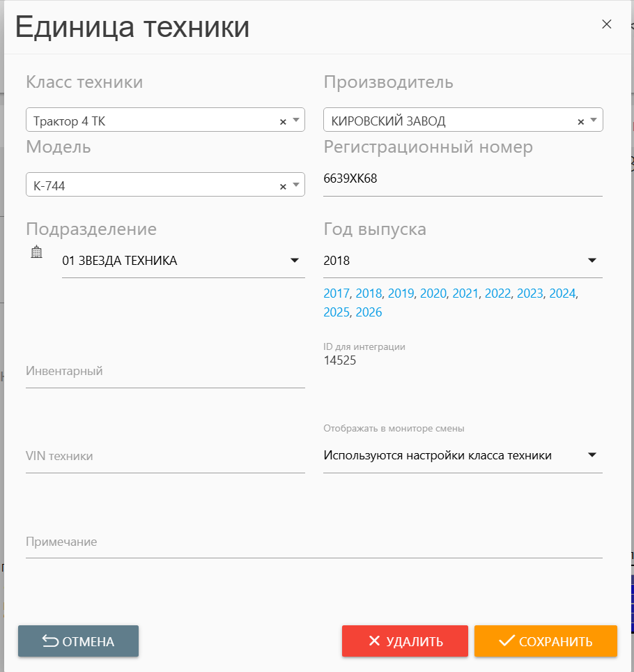
Task: Choose the 2017 year link
Action: [x=337, y=293]
